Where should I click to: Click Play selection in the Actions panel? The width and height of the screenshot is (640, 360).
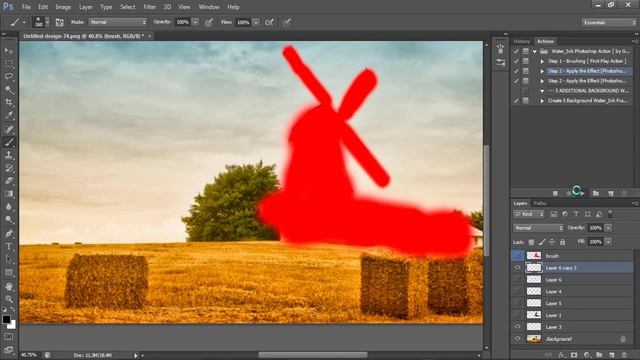pyautogui.click(x=582, y=193)
